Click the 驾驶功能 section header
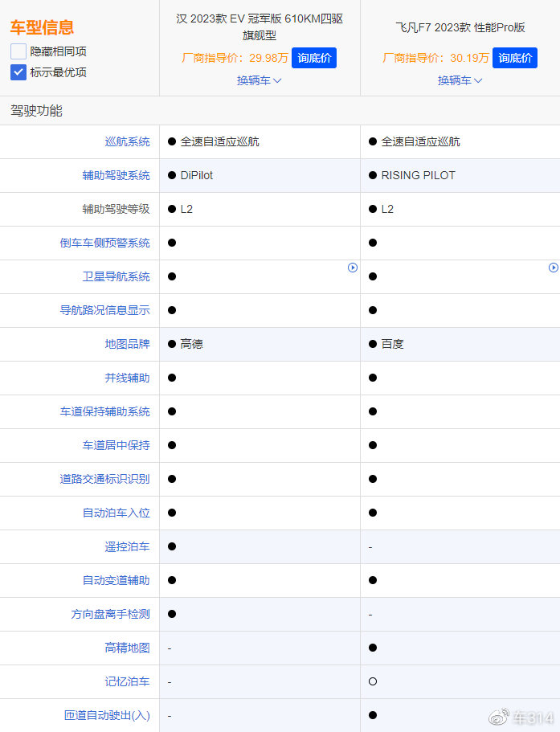Viewport: 560px width, 732px height. [x=36, y=111]
